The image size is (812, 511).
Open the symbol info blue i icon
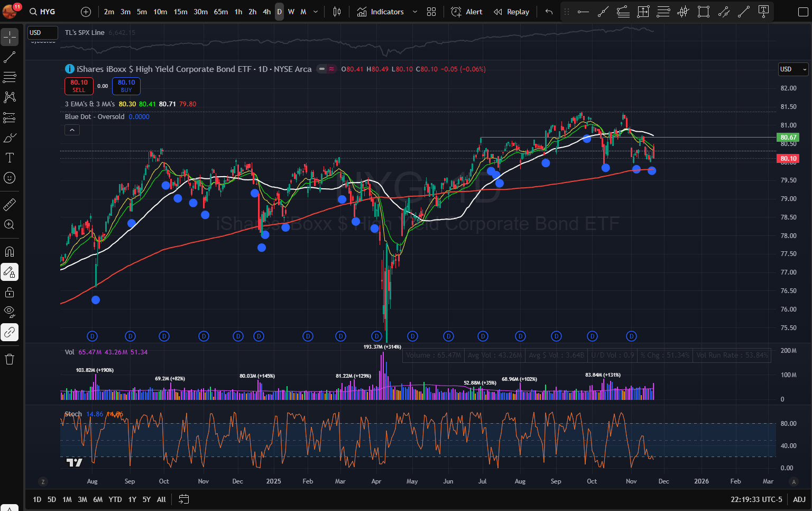tap(69, 69)
